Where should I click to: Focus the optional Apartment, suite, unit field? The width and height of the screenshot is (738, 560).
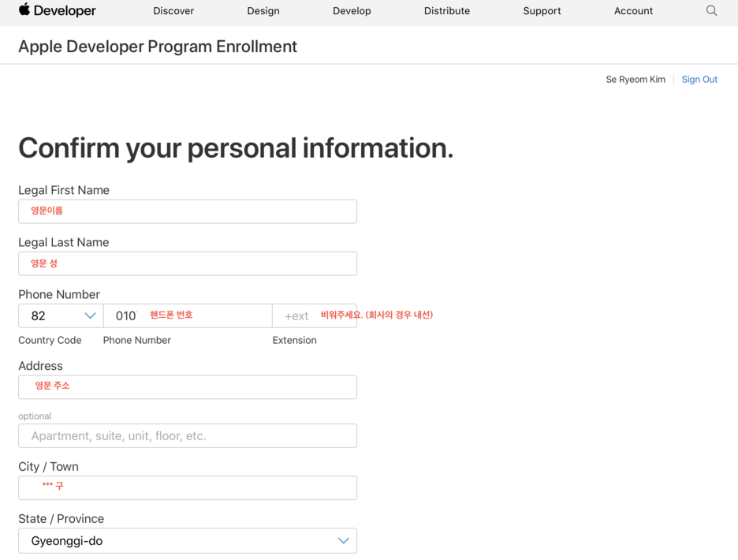pos(188,435)
